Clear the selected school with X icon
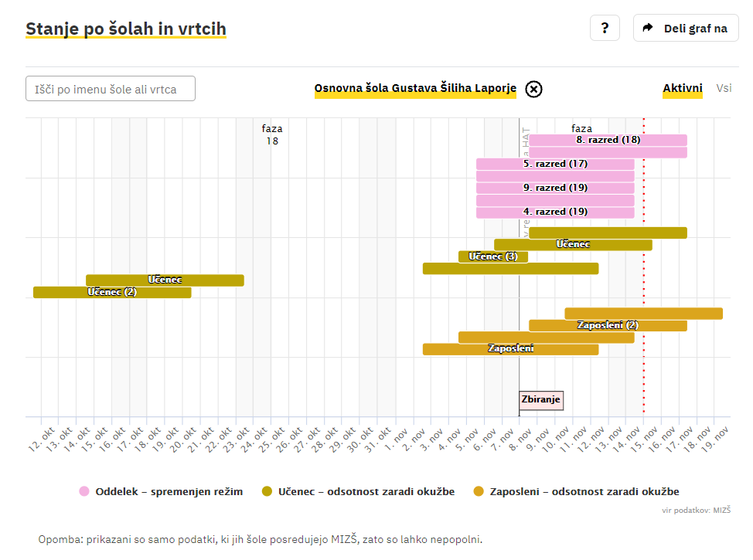Image resolution: width=753 pixels, height=560 pixels. pos(533,89)
